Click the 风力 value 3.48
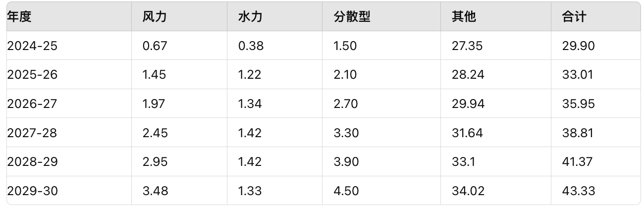The height and width of the screenshot is (208, 644). click(155, 191)
